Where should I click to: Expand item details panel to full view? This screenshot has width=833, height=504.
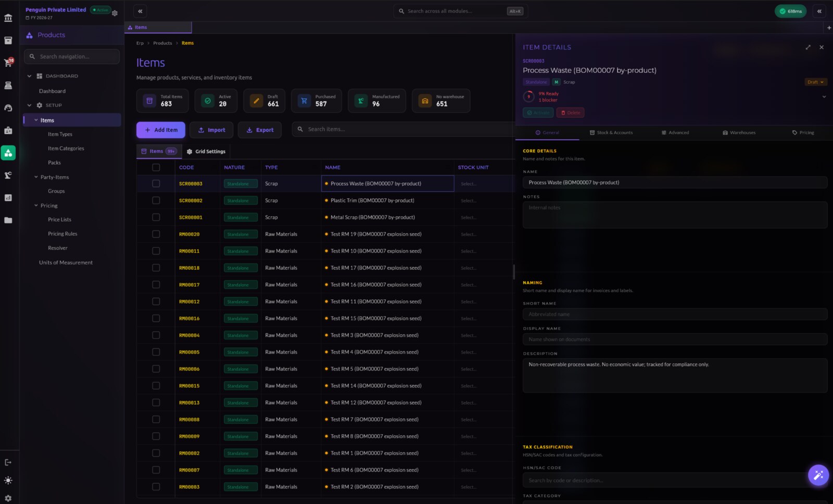point(808,47)
